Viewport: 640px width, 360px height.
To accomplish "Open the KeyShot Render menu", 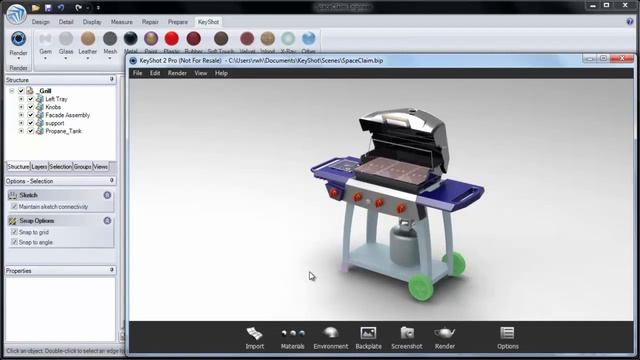I will coord(177,73).
